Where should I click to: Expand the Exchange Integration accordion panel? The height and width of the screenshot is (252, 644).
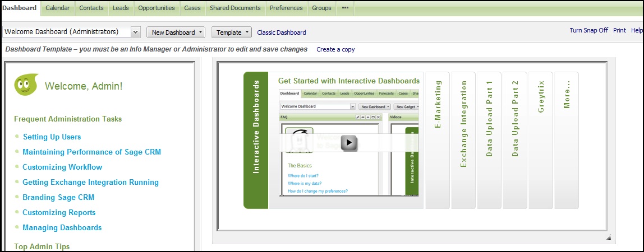(x=463, y=140)
